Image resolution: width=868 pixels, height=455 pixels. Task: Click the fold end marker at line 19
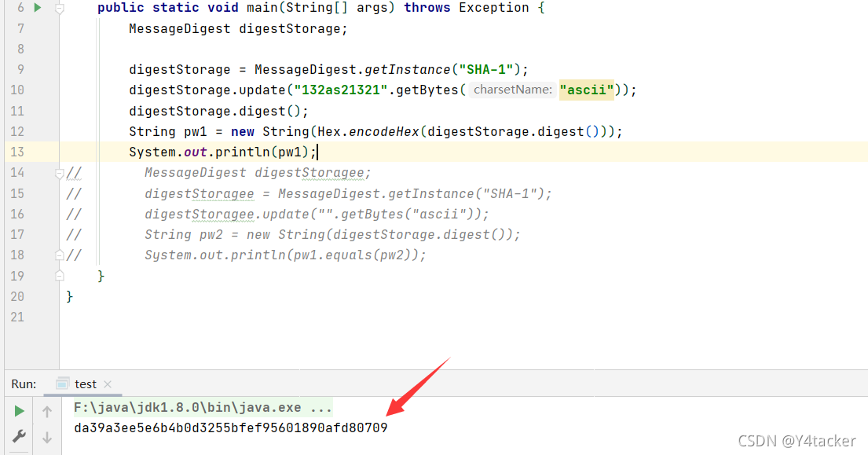(x=59, y=276)
